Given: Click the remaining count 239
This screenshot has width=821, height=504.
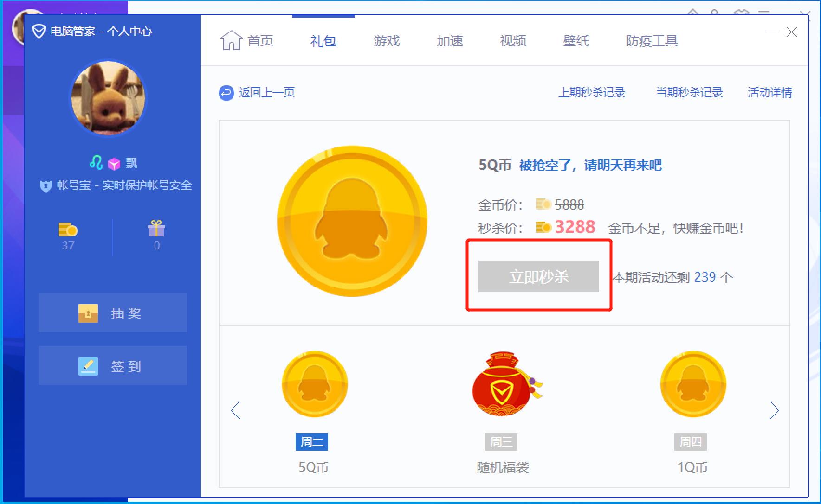Looking at the screenshot, I should pos(705,277).
